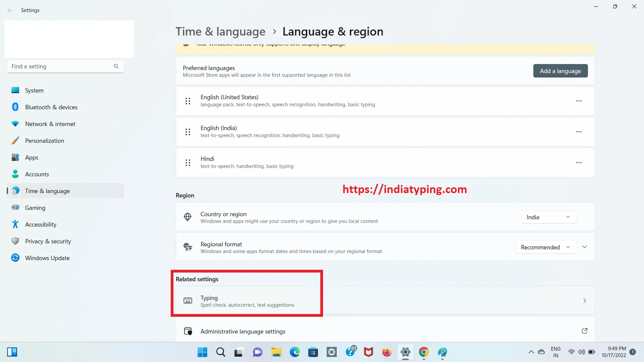Click the System settings icon
This screenshot has width=644, height=362.
[x=15, y=90]
